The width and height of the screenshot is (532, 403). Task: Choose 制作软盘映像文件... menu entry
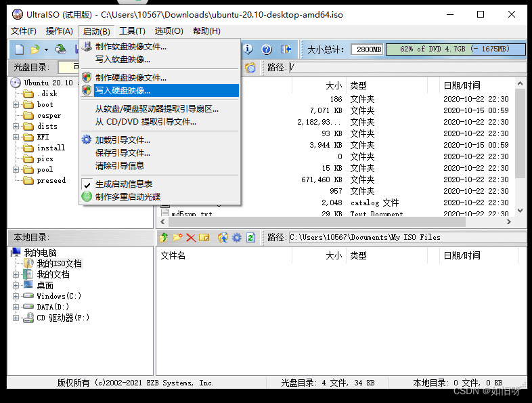point(160,47)
